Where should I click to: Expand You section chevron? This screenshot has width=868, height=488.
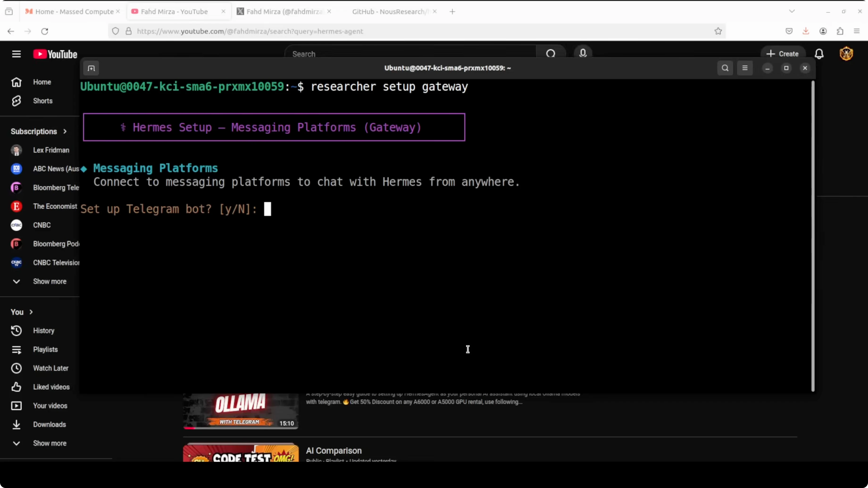(31, 312)
